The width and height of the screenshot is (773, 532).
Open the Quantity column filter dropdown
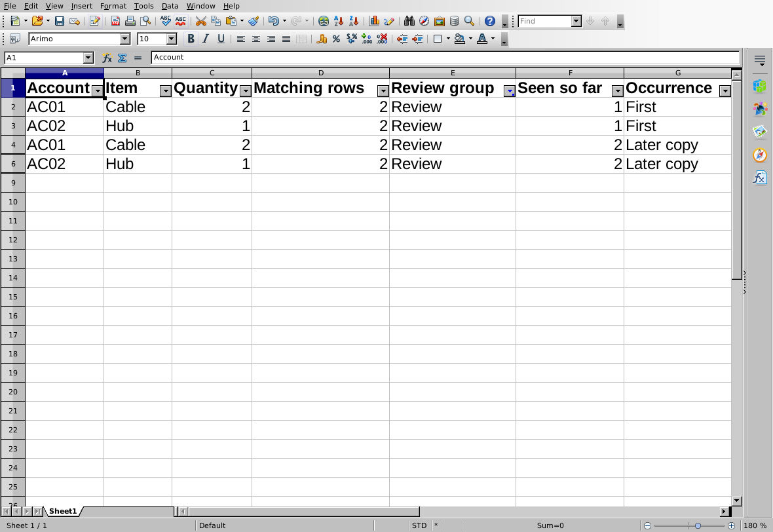click(246, 90)
